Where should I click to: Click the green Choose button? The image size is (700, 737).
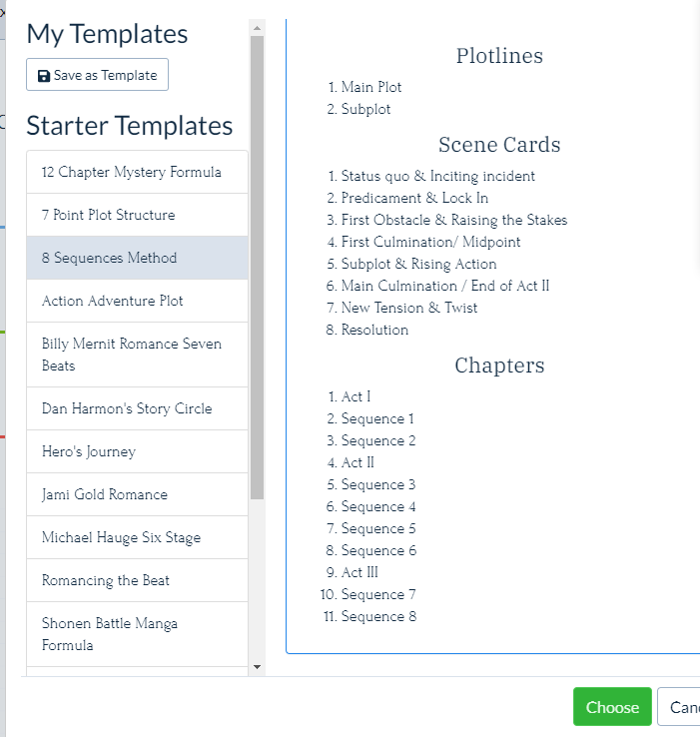612,707
